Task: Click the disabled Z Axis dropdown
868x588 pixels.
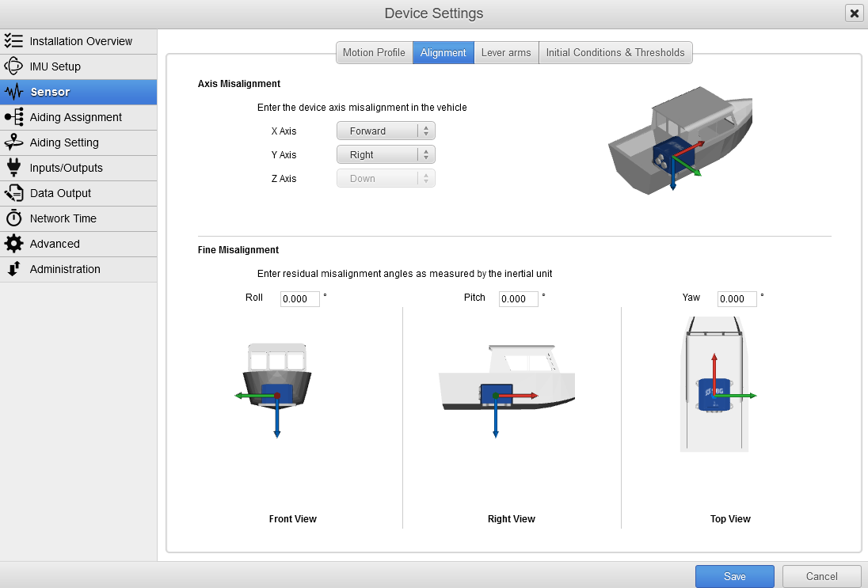Action: [x=386, y=179]
